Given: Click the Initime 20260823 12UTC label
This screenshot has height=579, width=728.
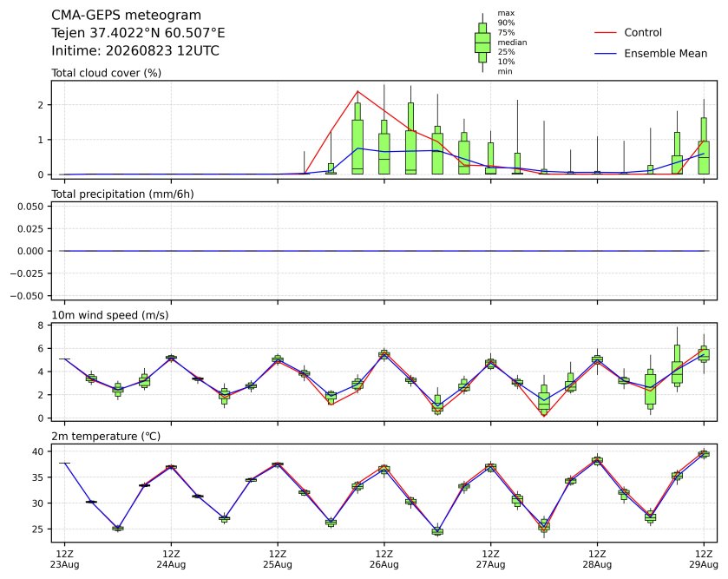Looking at the screenshot, I should click(x=135, y=50).
